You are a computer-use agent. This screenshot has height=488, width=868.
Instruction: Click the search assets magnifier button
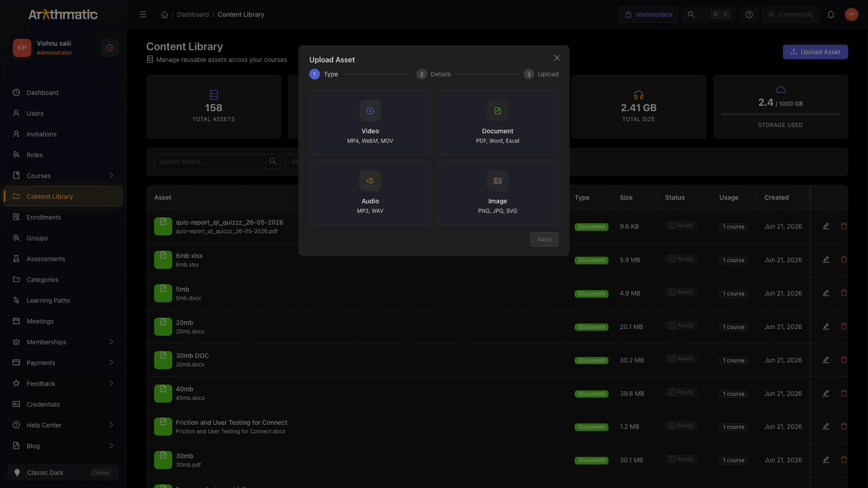(x=273, y=162)
